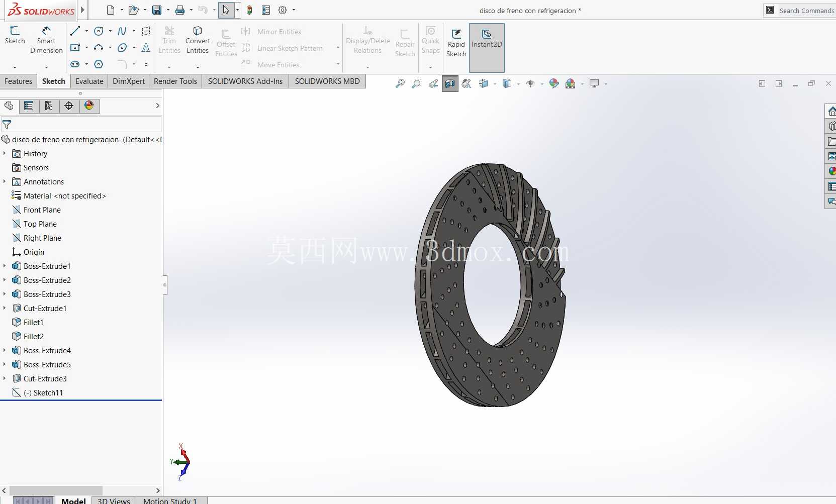Click the feature tree filter field
Screen dimensions: 836x504
81,124
